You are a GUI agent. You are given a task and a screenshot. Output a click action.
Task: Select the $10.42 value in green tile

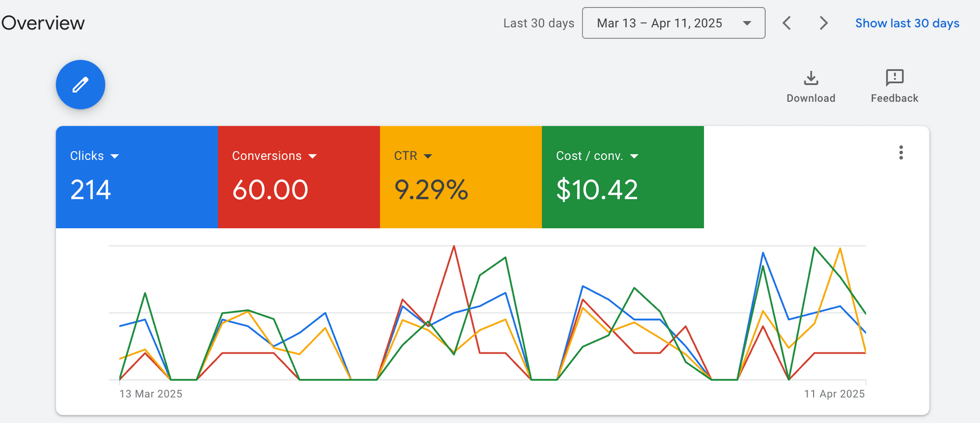(x=597, y=190)
